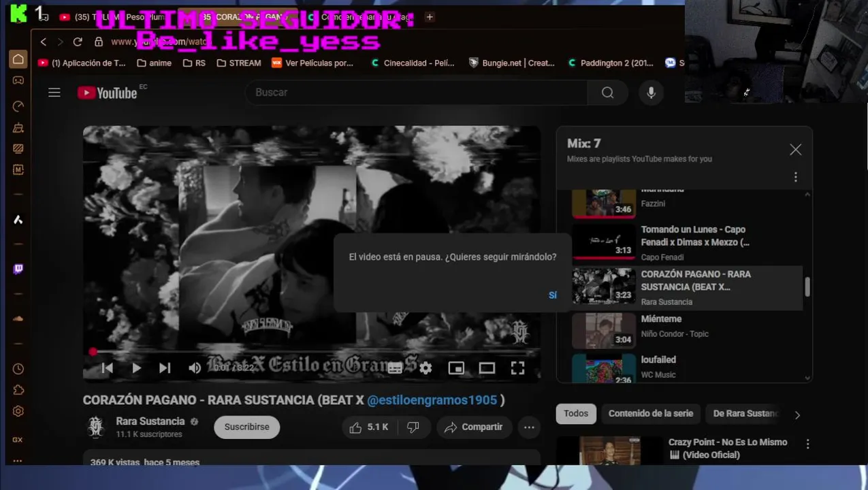The width and height of the screenshot is (868, 490).
Task: Open sidebar three-dots more options
Action: tap(18, 461)
